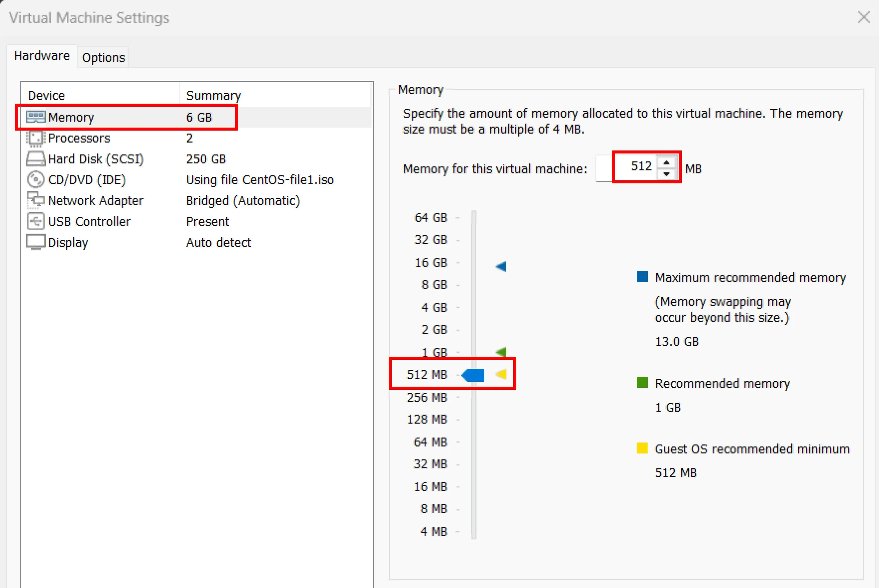
Task: Click the Summary column header
Action: click(x=214, y=95)
